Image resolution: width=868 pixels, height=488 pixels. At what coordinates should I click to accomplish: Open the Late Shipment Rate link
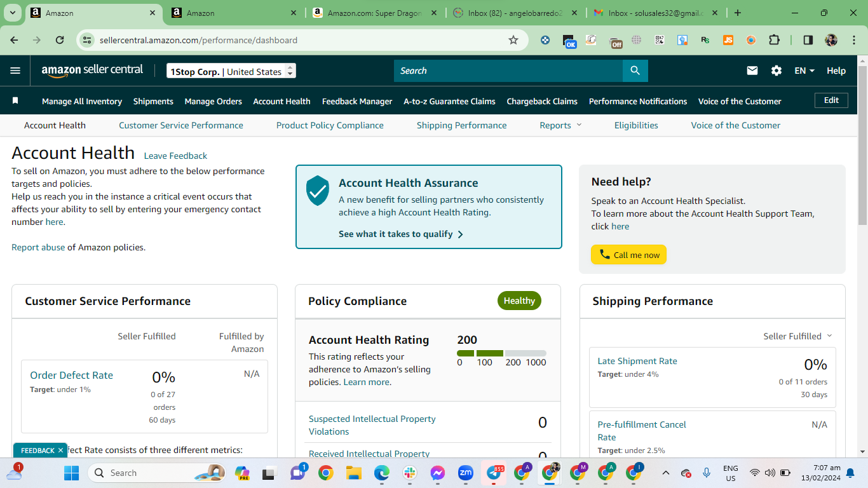coord(637,361)
